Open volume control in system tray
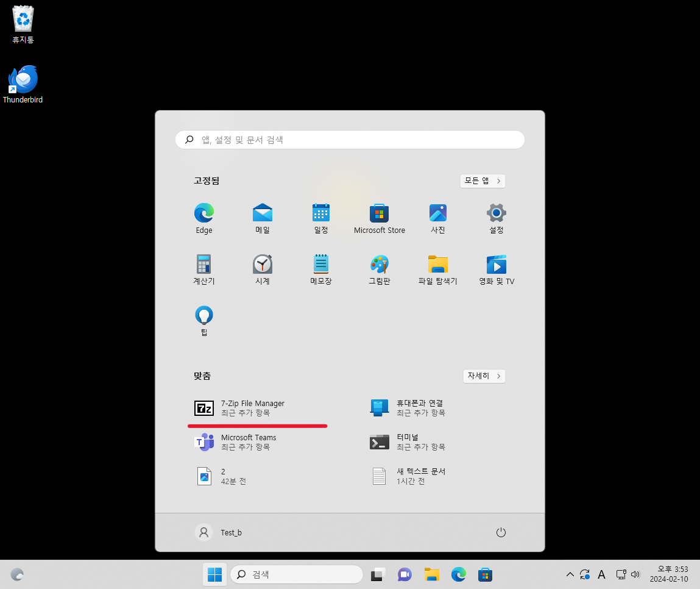Image resolution: width=700 pixels, height=589 pixels. tap(635, 574)
